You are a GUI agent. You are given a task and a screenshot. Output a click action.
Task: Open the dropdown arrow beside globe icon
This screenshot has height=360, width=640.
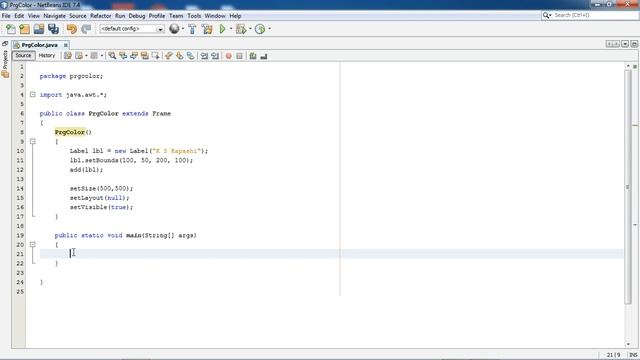click(x=183, y=29)
